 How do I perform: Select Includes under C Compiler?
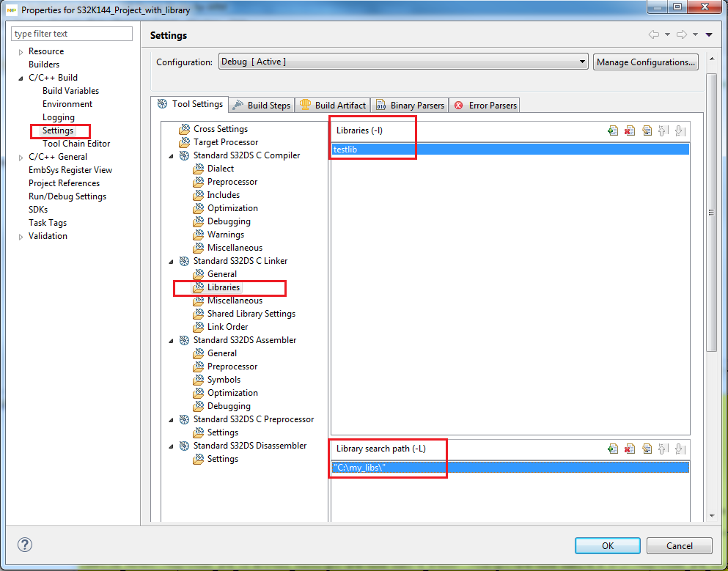(x=224, y=195)
